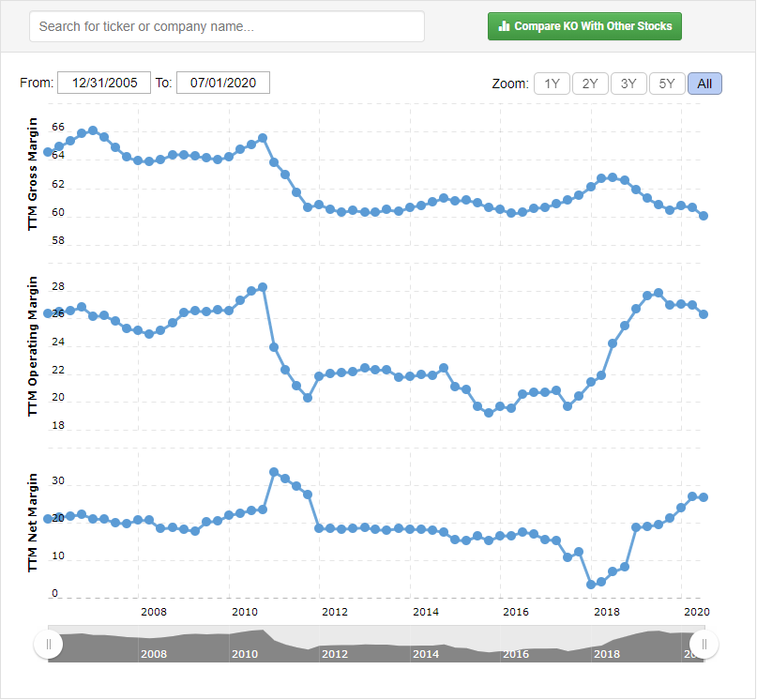
Task: Select the 3Y zoom option
Action: [628, 84]
